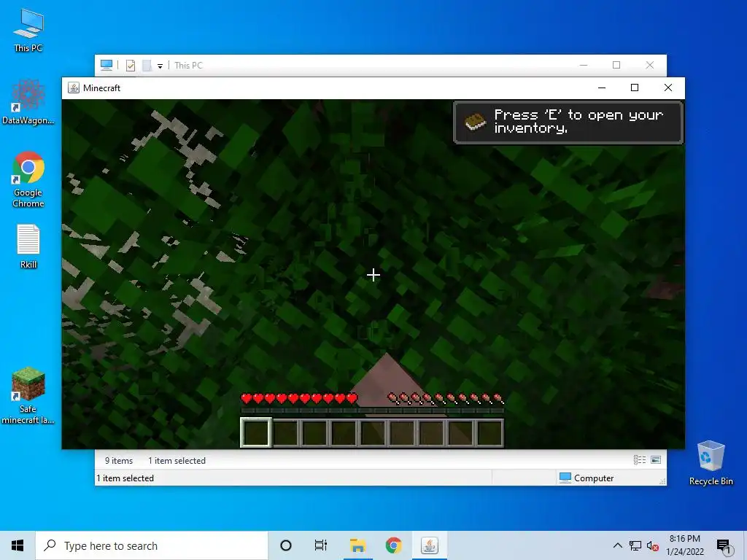This screenshot has height=560, width=747.
Task: Switch This PC to large icons view
Action: (656, 459)
